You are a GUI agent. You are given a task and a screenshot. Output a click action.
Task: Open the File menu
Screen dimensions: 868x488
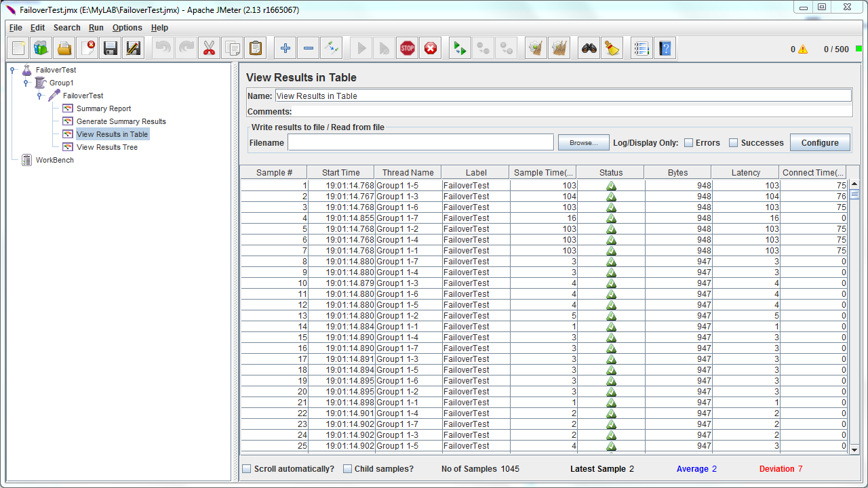pos(16,28)
